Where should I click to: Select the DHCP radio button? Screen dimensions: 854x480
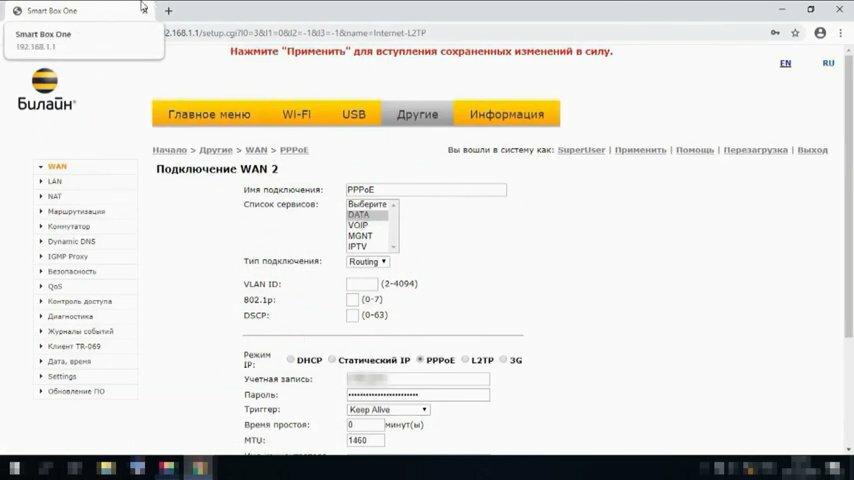pos(290,359)
